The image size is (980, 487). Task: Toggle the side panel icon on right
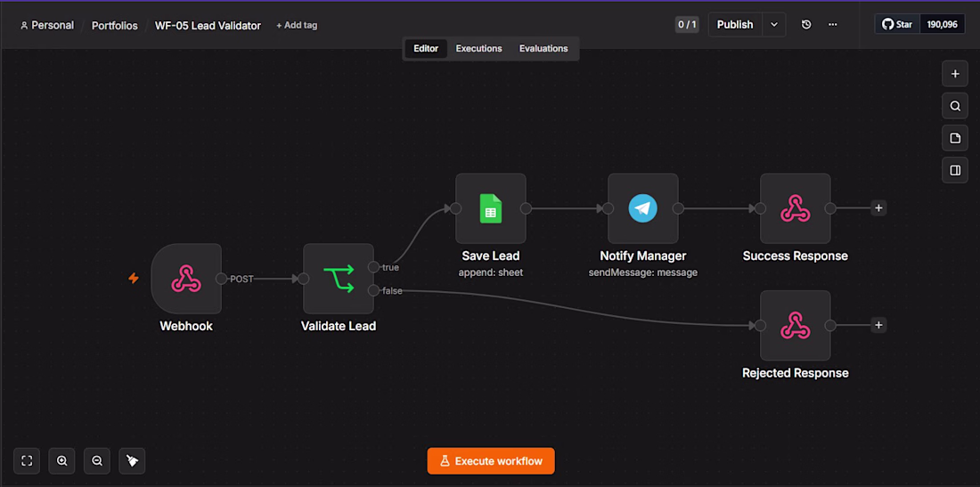pos(955,170)
